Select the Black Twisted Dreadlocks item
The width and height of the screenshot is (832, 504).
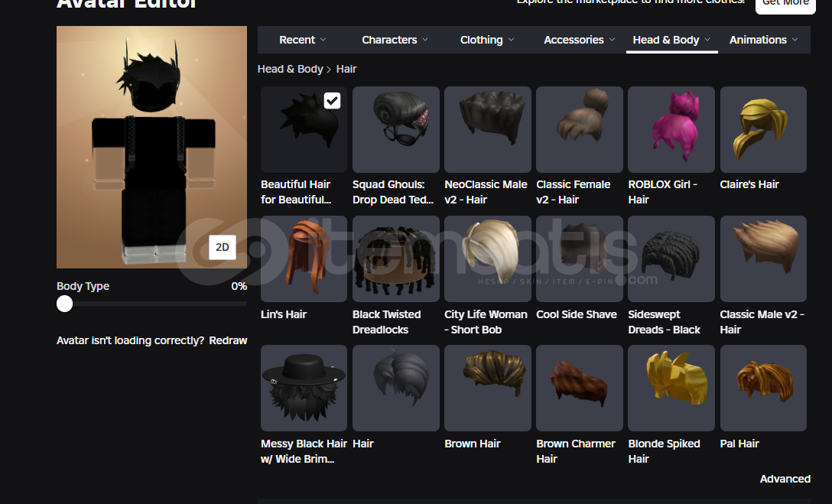coord(396,259)
